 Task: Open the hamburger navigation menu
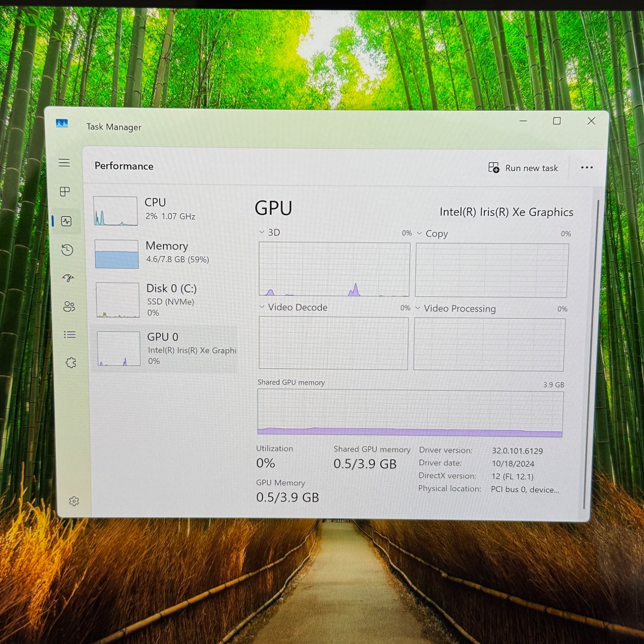(64, 163)
